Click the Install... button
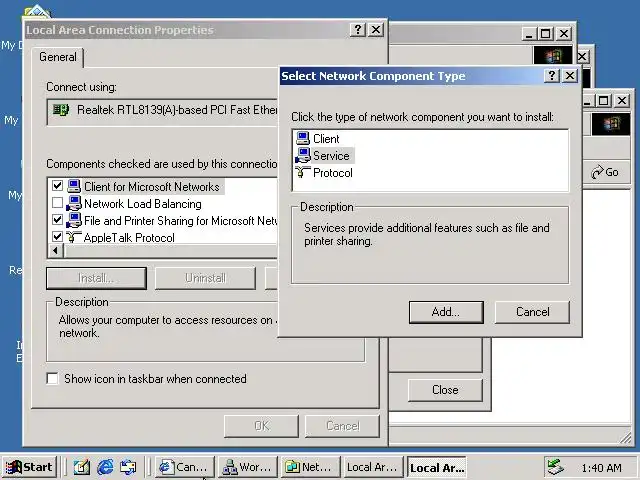Image resolution: width=640 pixels, height=480 pixels. [96, 278]
